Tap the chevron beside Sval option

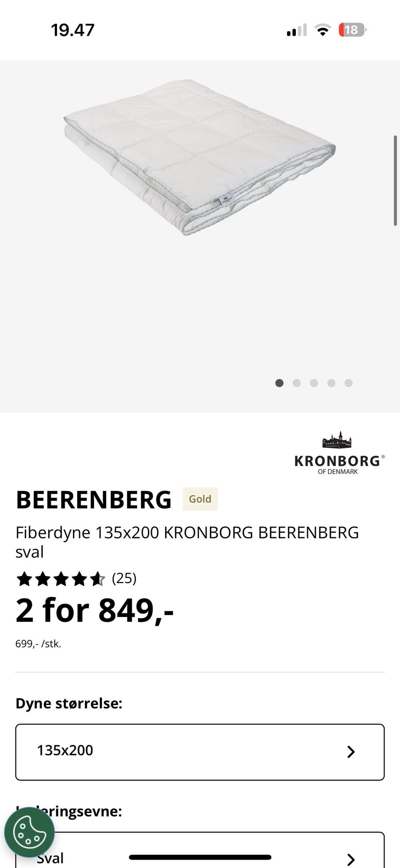(351, 859)
